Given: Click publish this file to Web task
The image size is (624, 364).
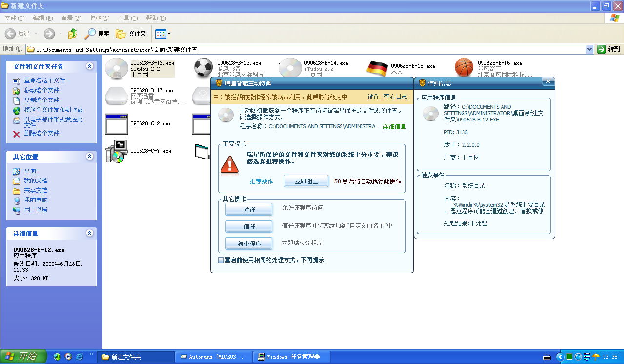Looking at the screenshot, I should click(53, 110).
